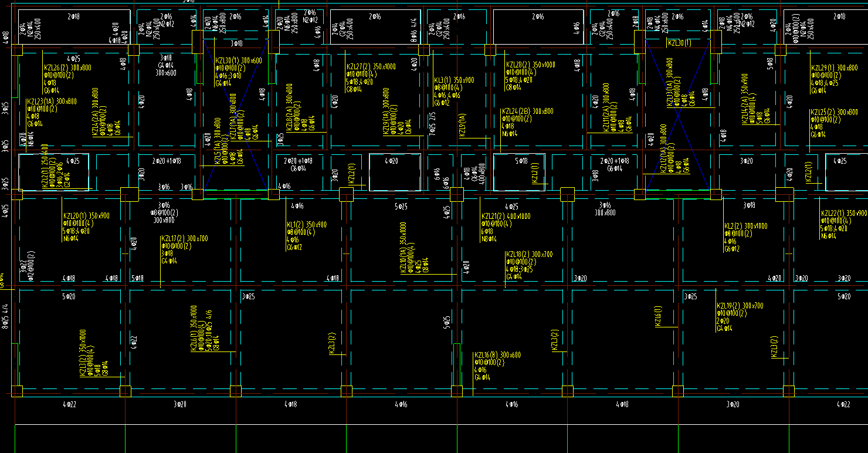Image resolution: width=868 pixels, height=453 pixels.
Task: Select the vertical KZL6(1) 350x1000 label
Action: tap(194, 328)
